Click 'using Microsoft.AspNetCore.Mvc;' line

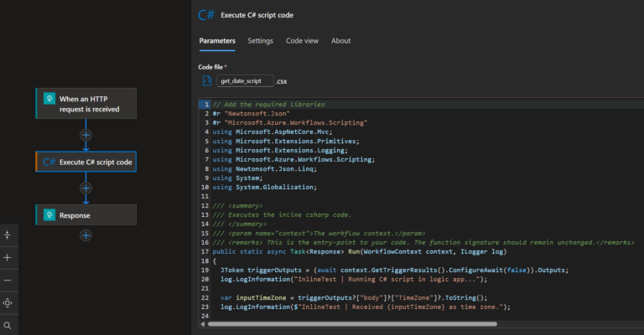[273, 131]
